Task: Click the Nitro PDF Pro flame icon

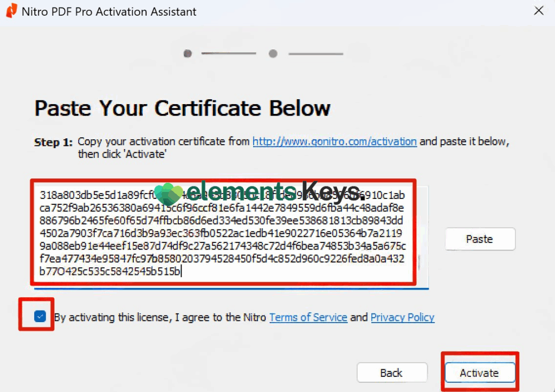Action: [x=11, y=10]
